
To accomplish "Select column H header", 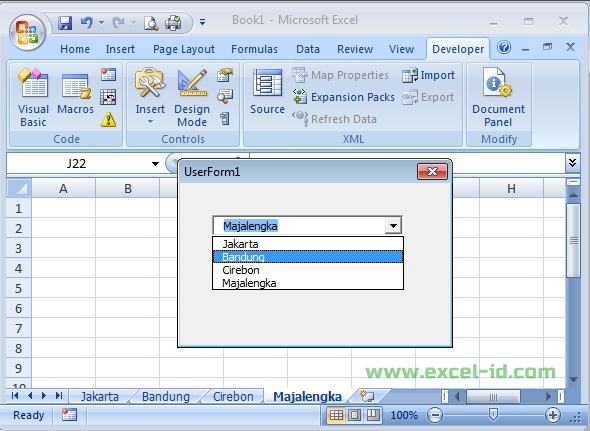I will 511,188.
